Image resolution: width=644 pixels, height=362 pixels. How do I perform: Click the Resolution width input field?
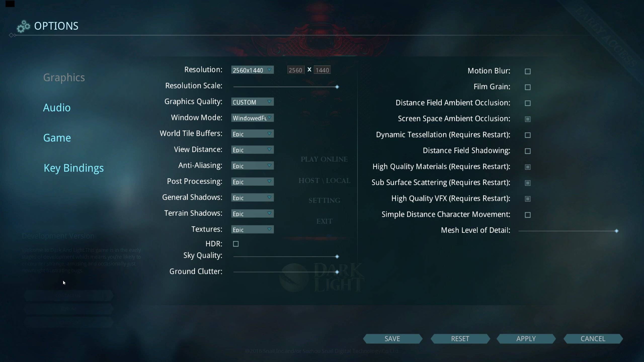click(295, 70)
